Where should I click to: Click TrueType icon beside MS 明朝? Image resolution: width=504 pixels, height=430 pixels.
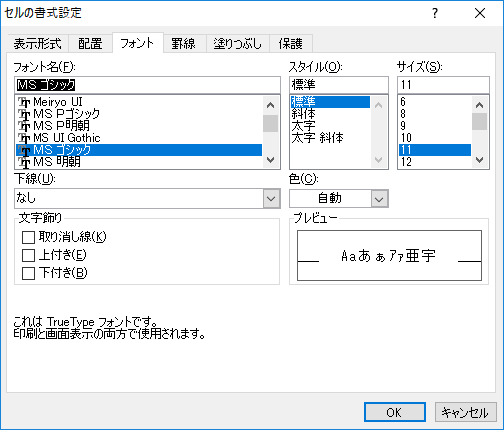click(x=24, y=162)
